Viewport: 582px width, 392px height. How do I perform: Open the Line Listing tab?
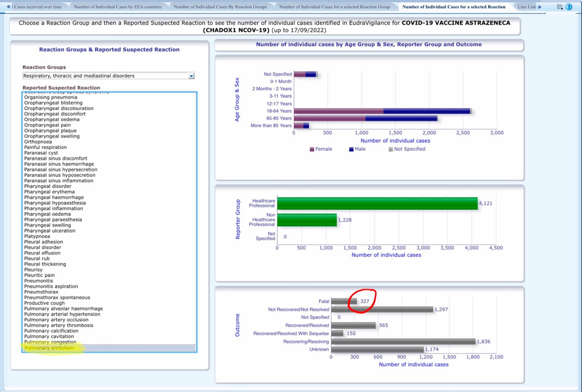527,7
